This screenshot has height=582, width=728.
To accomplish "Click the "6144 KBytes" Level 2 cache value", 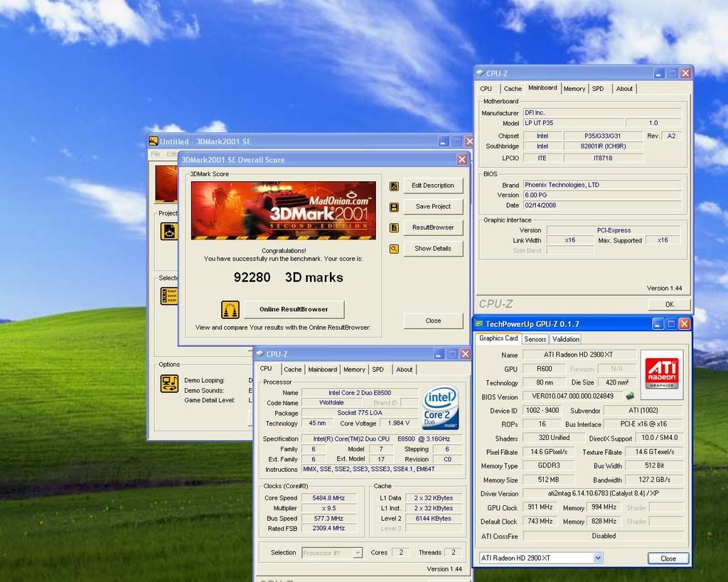I will coord(433,519).
